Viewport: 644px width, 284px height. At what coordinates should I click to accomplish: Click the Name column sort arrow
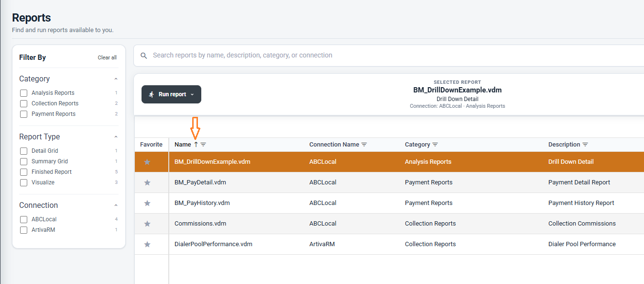click(196, 145)
